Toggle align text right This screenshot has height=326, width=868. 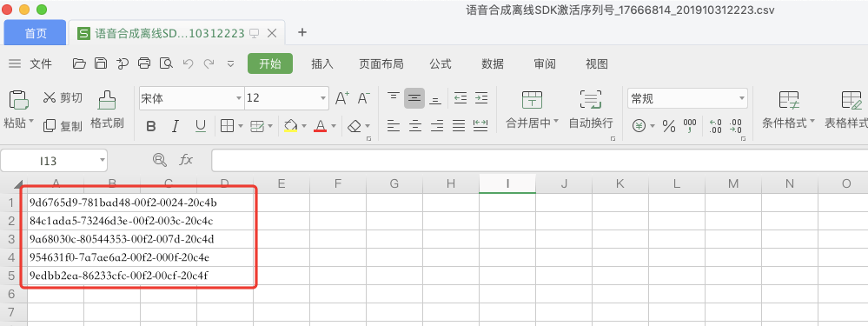[437, 126]
